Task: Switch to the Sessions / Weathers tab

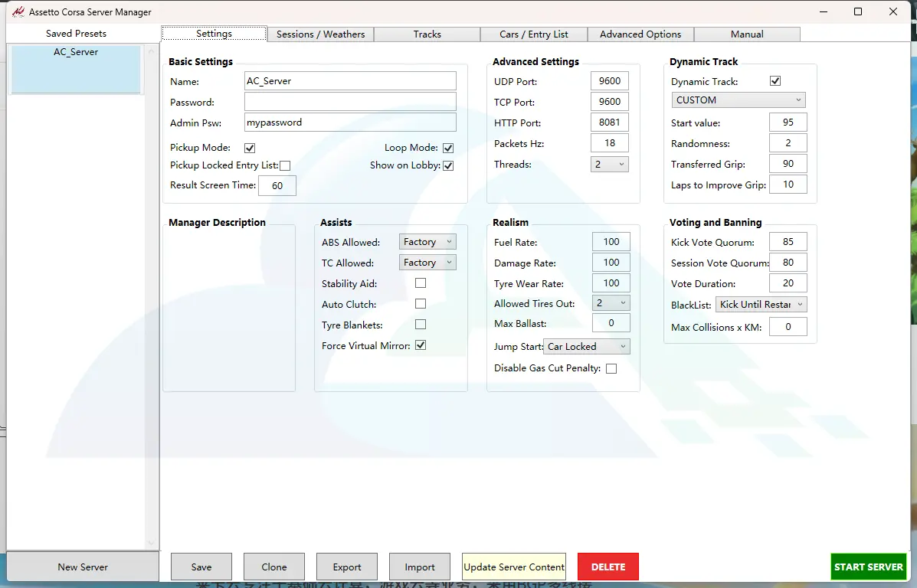Action: [320, 34]
